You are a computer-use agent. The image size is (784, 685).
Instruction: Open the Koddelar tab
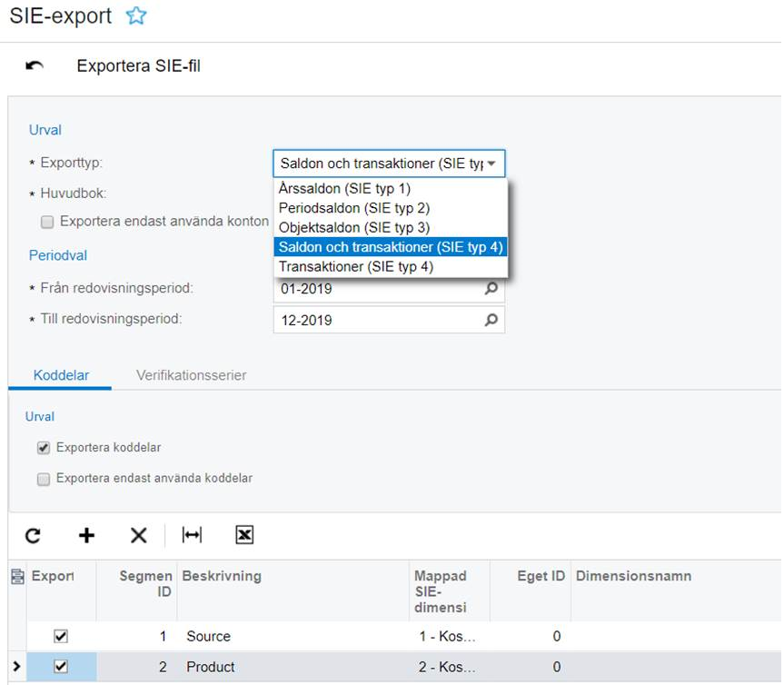tap(61, 375)
